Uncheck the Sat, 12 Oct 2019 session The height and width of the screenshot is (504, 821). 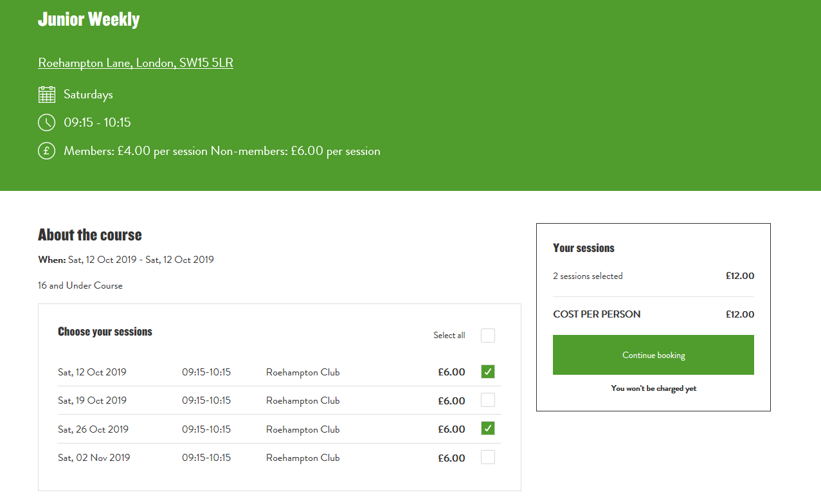pos(488,372)
